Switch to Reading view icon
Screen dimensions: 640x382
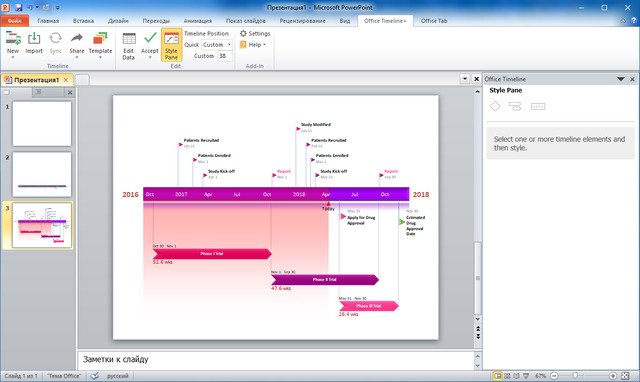[516, 376]
